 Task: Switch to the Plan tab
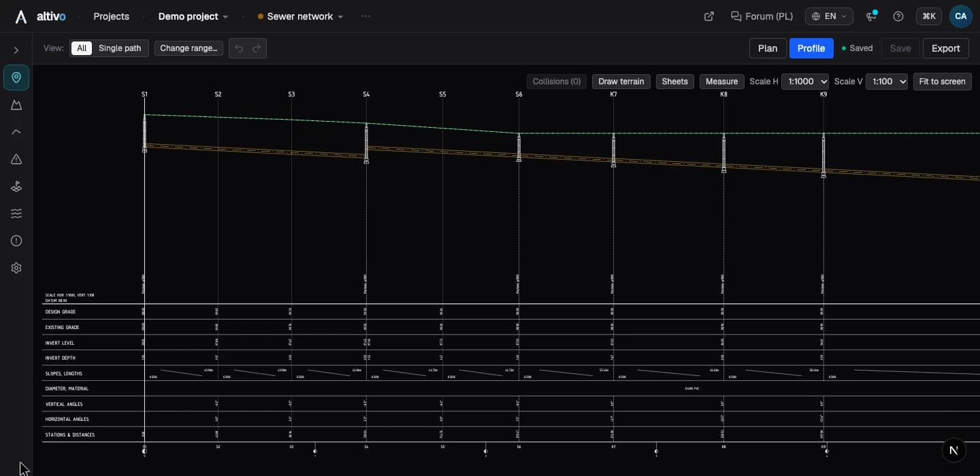pyautogui.click(x=768, y=48)
